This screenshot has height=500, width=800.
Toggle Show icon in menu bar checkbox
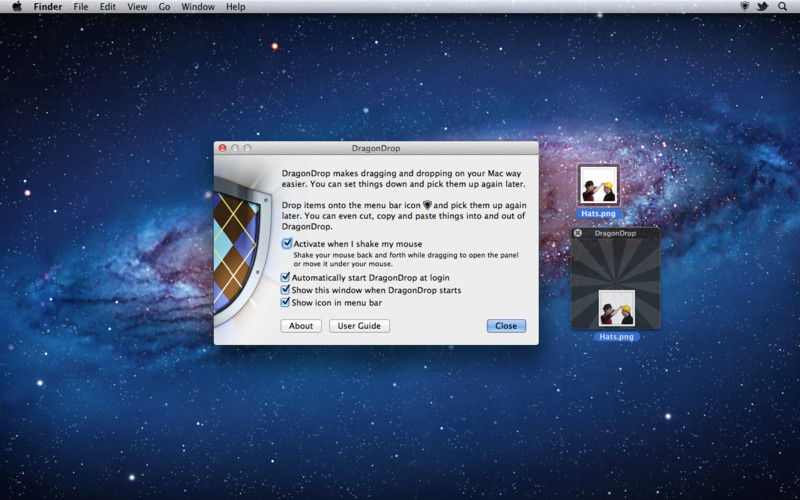pyautogui.click(x=287, y=301)
